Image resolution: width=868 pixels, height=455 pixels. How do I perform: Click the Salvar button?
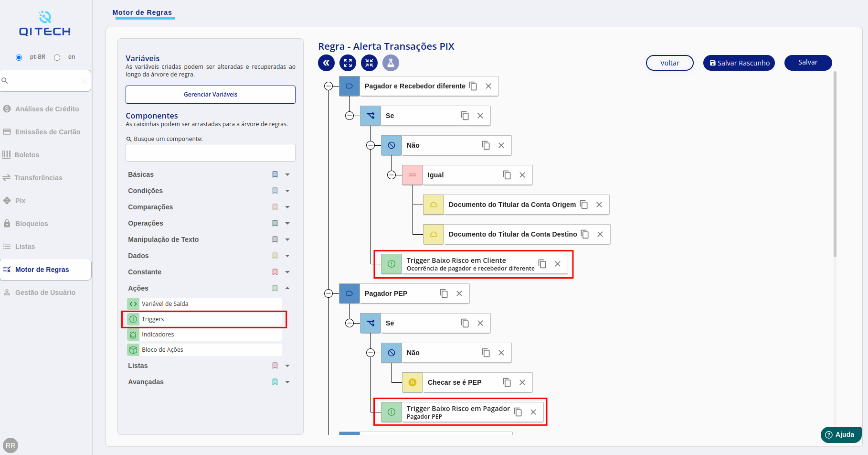click(808, 63)
